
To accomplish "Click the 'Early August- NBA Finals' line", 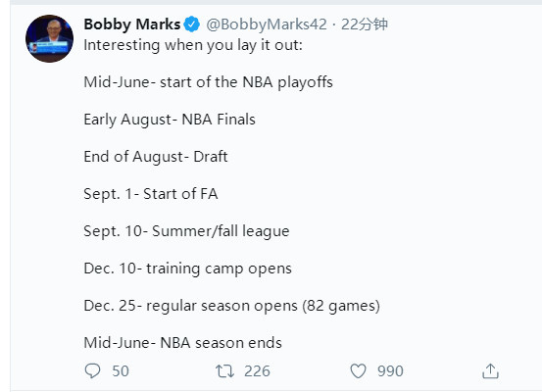I will (170, 120).
